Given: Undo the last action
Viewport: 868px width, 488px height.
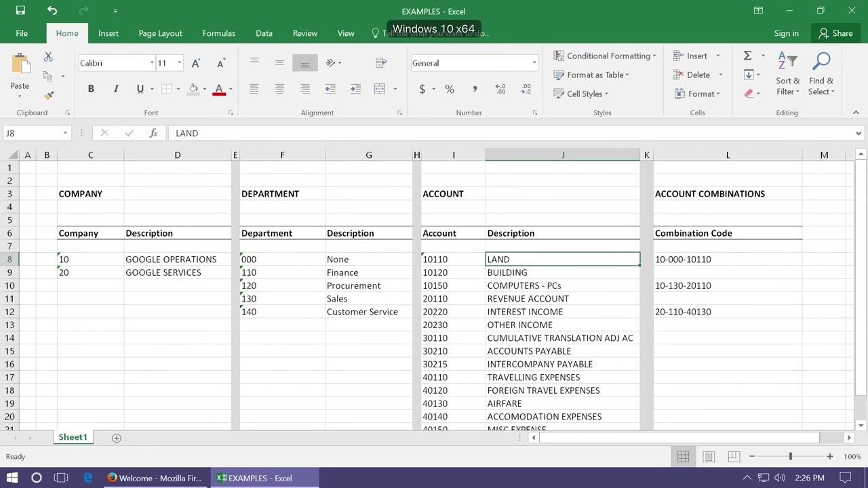Looking at the screenshot, I should 52,11.
